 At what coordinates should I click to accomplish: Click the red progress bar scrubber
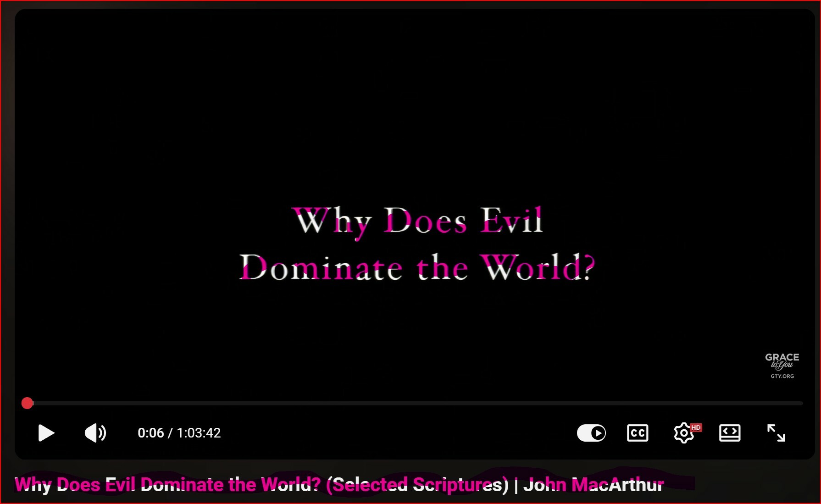pyautogui.click(x=28, y=403)
